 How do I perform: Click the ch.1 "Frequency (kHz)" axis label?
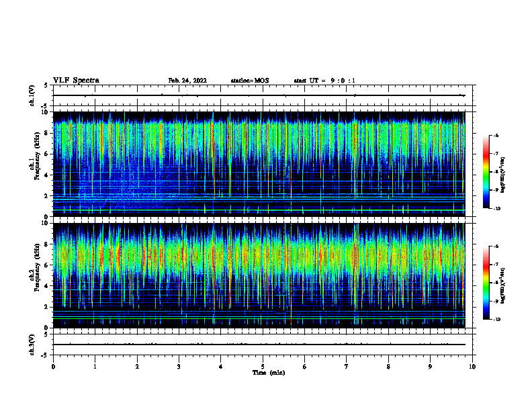[x=37, y=156]
